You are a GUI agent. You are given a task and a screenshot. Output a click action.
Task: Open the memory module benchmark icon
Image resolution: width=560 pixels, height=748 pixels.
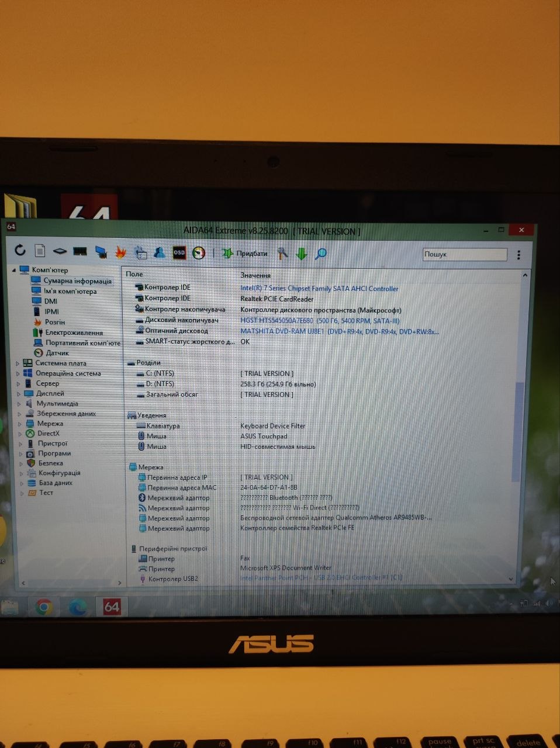[x=80, y=252]
